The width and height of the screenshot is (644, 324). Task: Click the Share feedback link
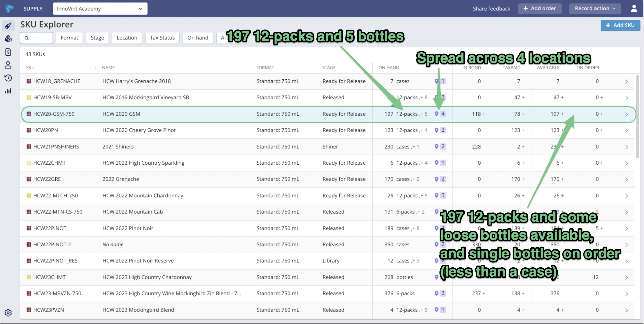[491, 9]
